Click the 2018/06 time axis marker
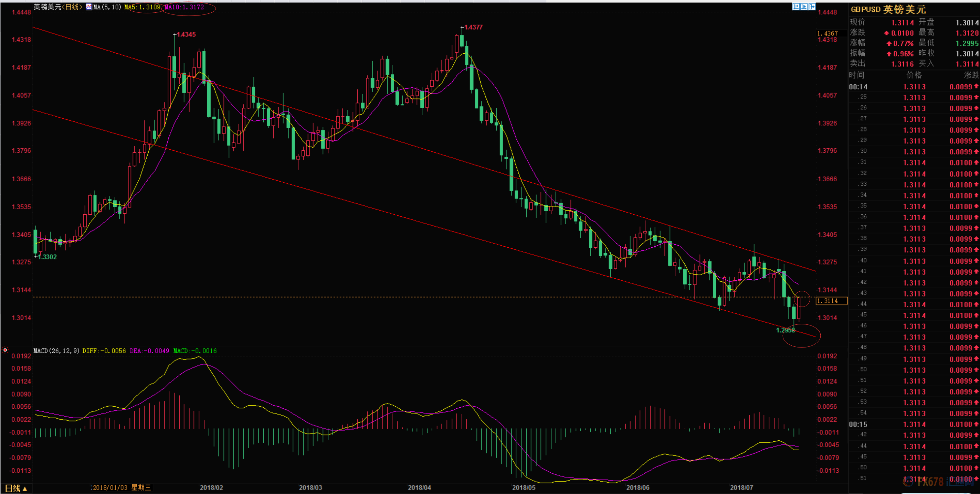The width and height of the screenshot is (980, 494). 638,487
